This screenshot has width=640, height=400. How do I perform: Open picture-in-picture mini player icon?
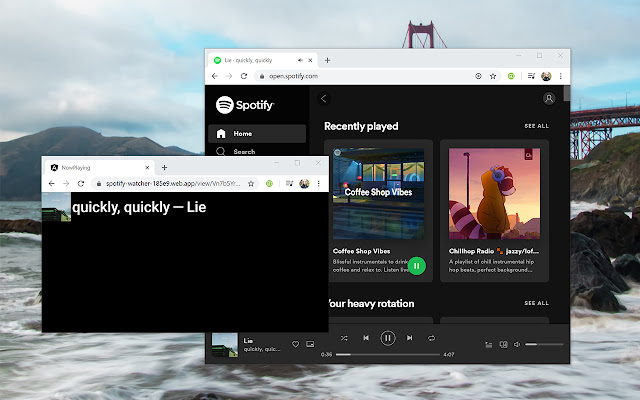310,344
